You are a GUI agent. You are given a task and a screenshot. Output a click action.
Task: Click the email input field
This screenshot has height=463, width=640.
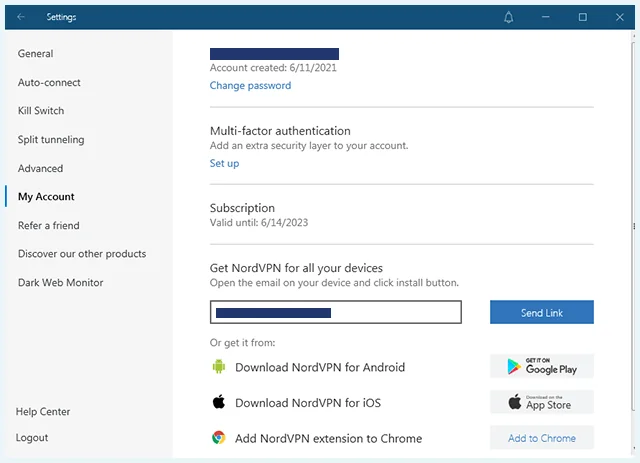(x=336, y=312)
